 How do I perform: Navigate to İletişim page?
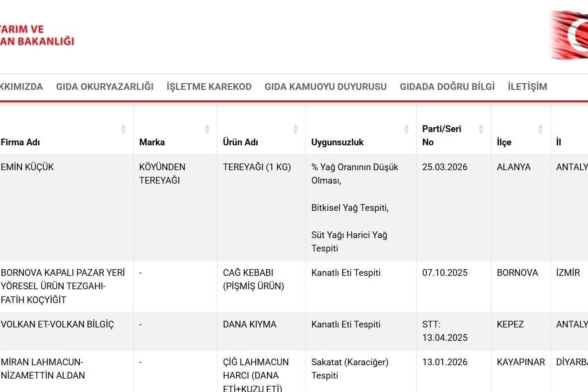[527, 87]
